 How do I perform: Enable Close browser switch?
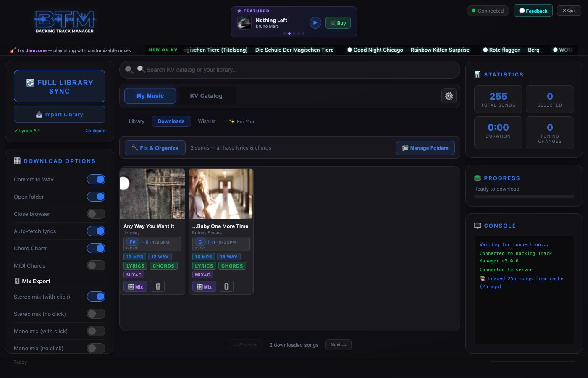96,214
